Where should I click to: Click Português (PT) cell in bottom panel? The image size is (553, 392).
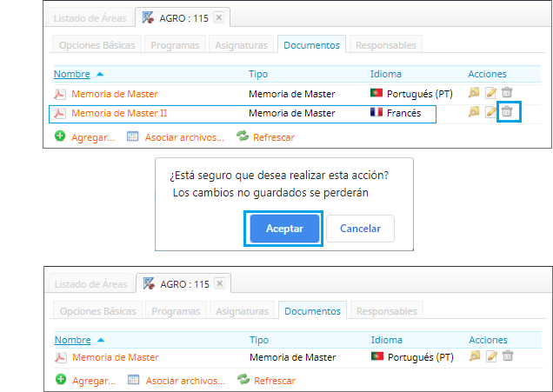(x=420, y=357)
